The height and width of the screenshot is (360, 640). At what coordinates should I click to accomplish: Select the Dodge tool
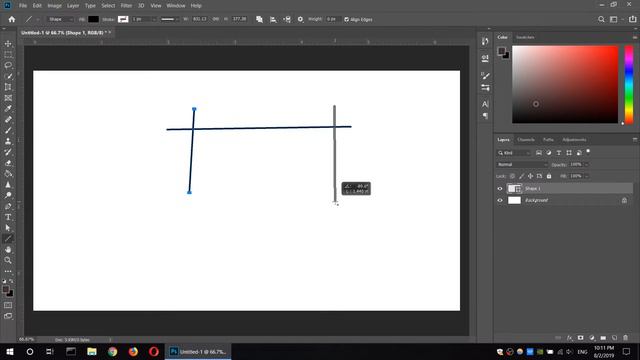(x=8, y=196)
